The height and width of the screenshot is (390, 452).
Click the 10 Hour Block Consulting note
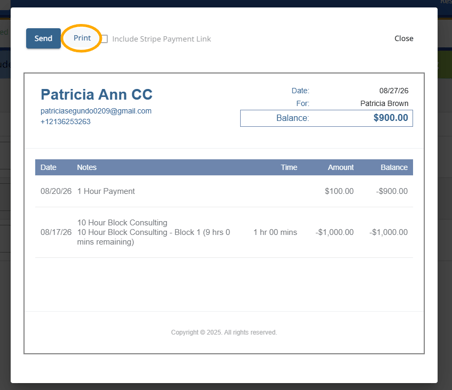(x=122, y=223)
